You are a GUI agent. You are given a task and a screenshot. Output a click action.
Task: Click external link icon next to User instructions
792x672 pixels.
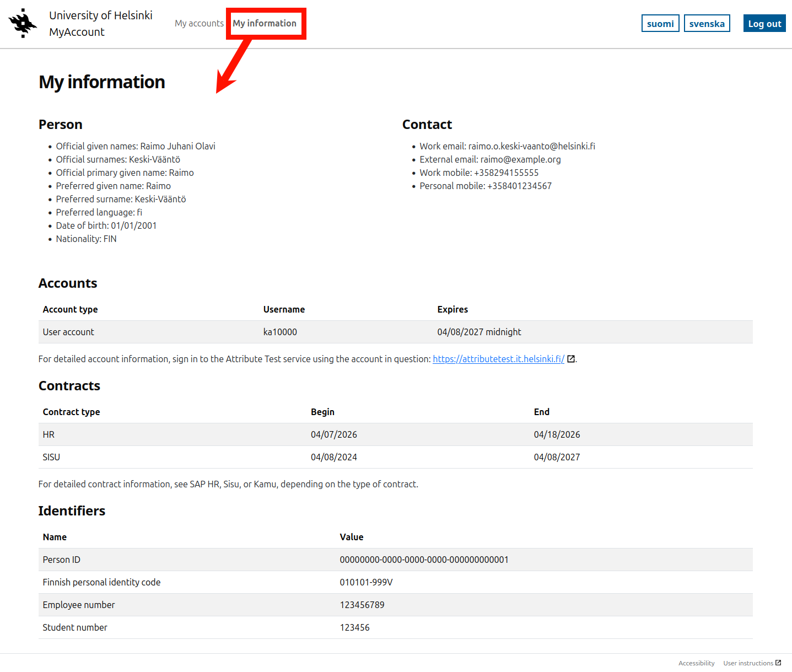[x=778, y=663]
